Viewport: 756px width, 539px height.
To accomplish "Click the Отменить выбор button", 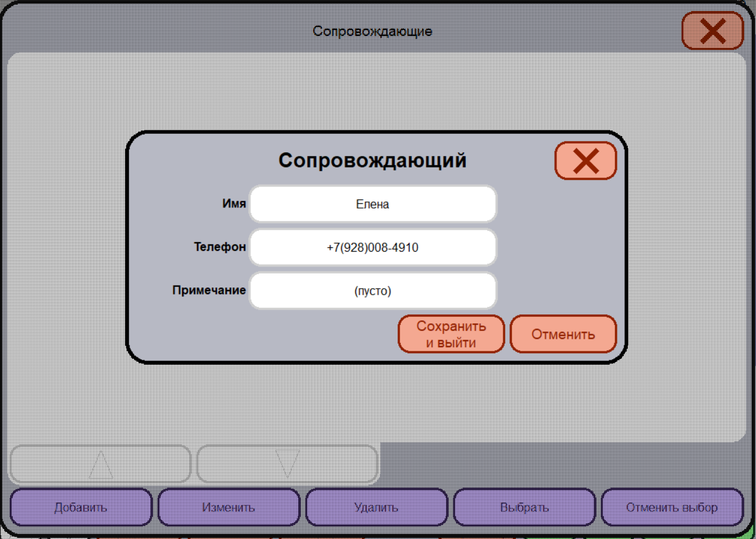I will tap(672, 507).
